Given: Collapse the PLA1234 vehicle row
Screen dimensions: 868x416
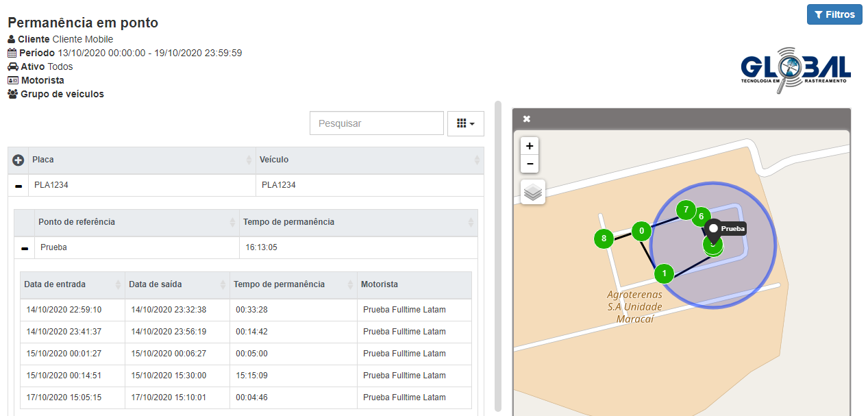Looking at the screenshot, I should [18, 186].
